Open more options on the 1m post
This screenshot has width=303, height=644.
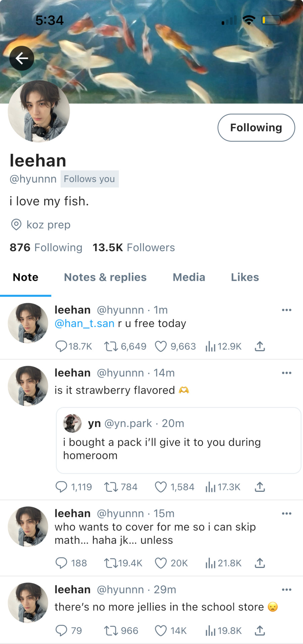point(286,310)
